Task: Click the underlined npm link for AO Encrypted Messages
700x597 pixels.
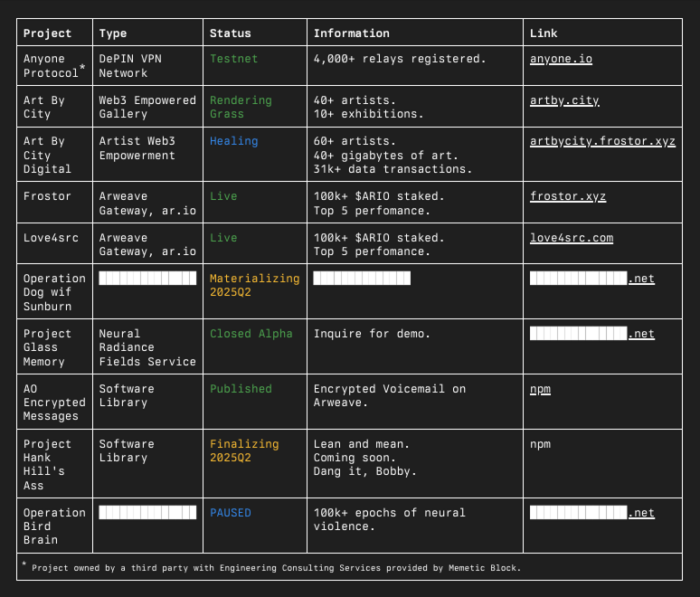Action: pyautogui.click(x=540, y=389)
